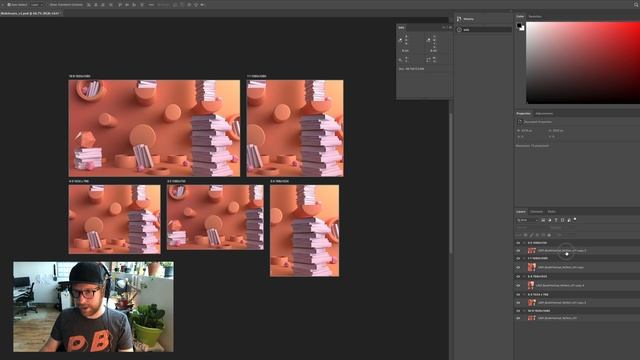This screenshot has width=640, height=360.
Task: Click the align left edges icon
Action: pyautogui.click(x=89, y=4)
